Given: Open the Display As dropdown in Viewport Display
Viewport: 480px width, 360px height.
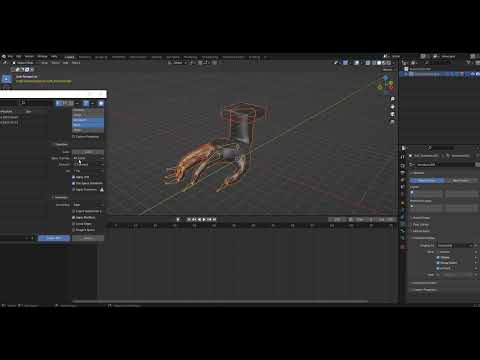Looking at the screenshot, I should pos(455,245).
